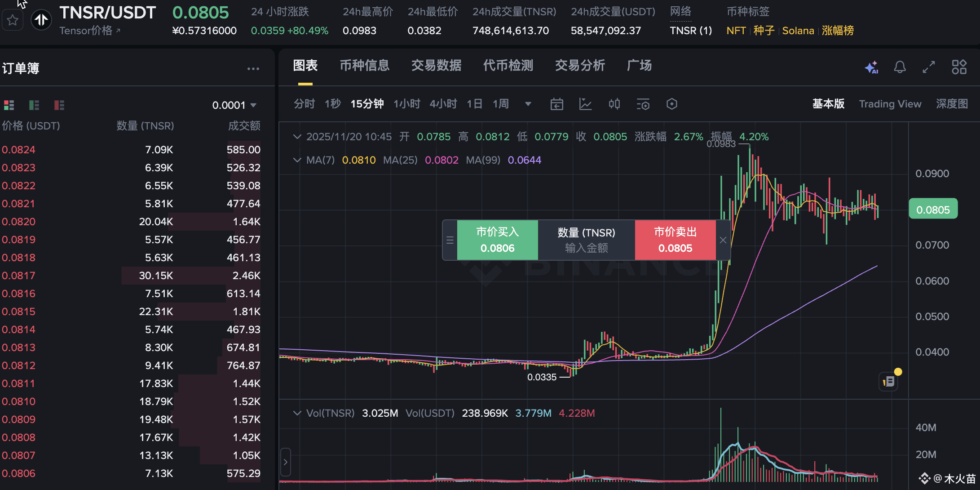Collapse the candle OHLC info line chevron
Image resolution: width=980 pixels, height=490 pixels.
coord(297,137)
